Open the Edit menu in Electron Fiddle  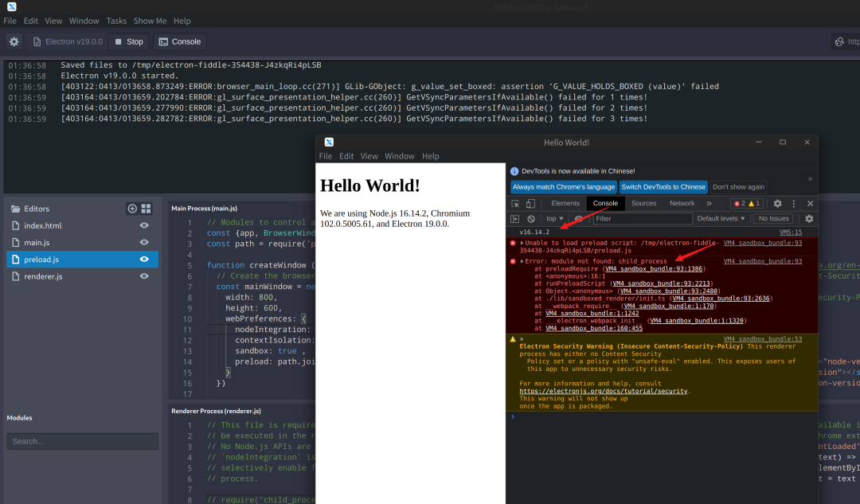[x=31, y=21]
